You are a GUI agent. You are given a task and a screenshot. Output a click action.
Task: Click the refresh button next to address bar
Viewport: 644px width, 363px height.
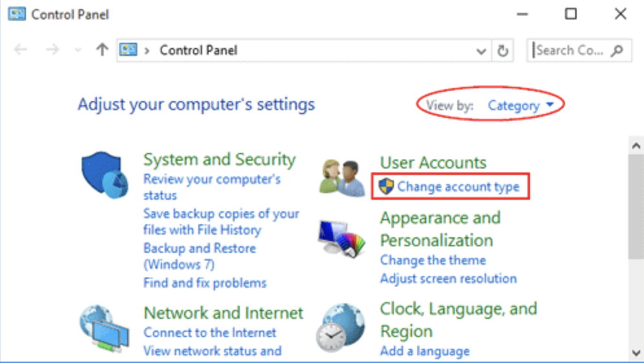pos(503,51)
